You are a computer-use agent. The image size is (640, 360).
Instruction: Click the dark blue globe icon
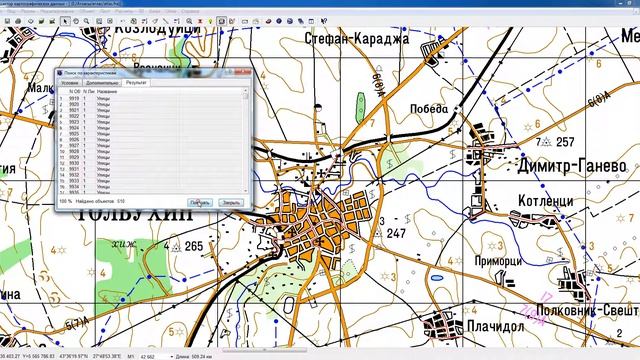click(x=279, y=21)
